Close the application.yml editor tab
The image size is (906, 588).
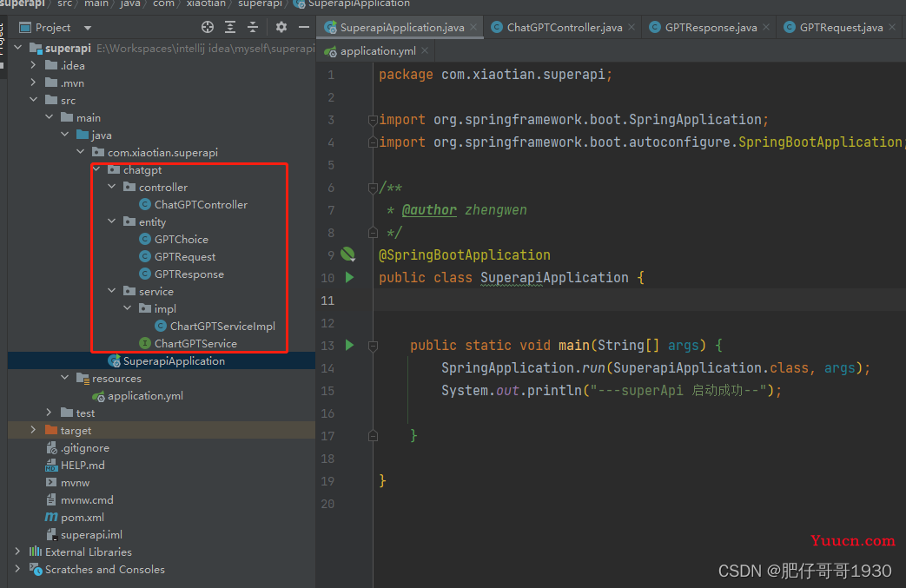(425, 51)
